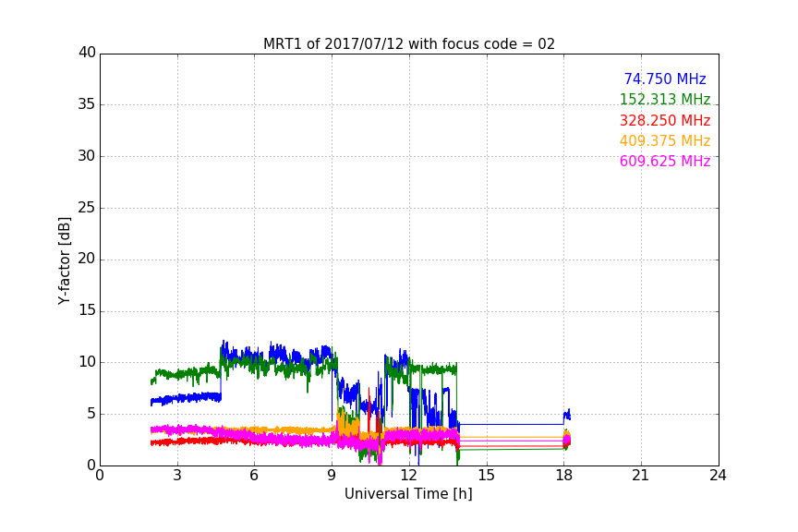This screenshot has width=798, height=532.
Task: Click the y-axis tick label 10
Action: [87, 362]
